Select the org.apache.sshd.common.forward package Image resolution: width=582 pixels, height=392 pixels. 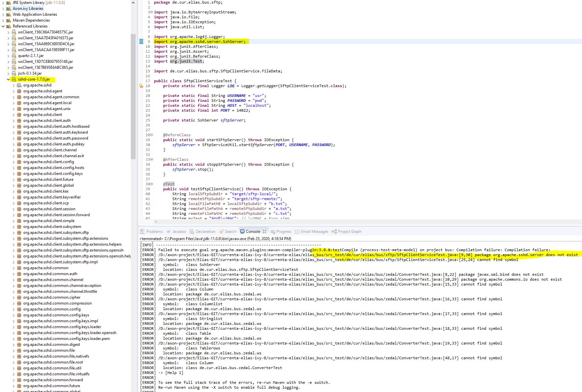(x=53, y=380)
